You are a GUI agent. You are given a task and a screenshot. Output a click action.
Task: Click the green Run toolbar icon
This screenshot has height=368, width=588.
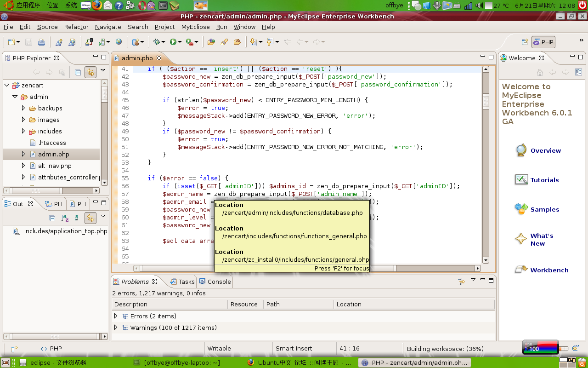[173, 42]
